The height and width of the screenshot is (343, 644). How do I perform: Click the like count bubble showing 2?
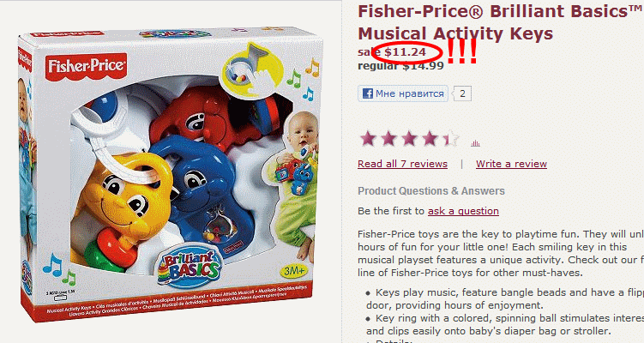click(x=462, y=93)
